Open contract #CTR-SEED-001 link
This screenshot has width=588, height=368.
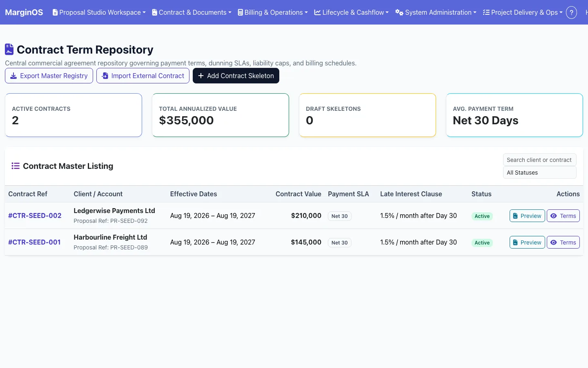point(34,242)
